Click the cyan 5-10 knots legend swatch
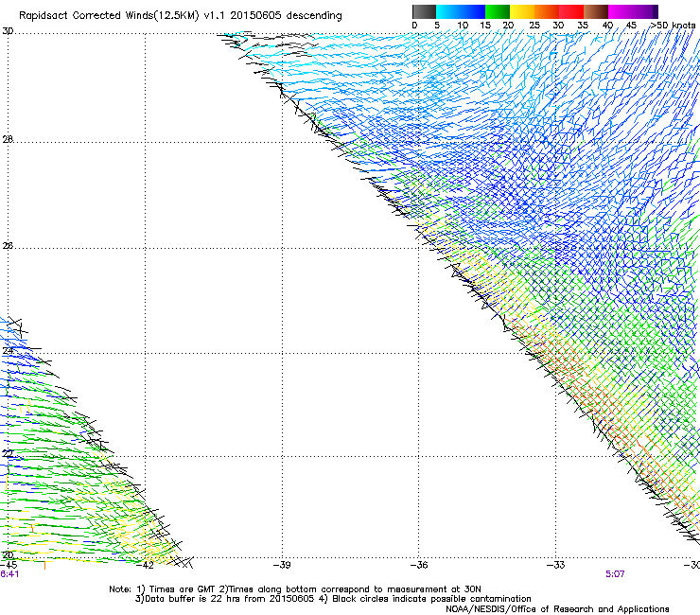The height and width of the screenshot is (615, 700). [448, 11]
